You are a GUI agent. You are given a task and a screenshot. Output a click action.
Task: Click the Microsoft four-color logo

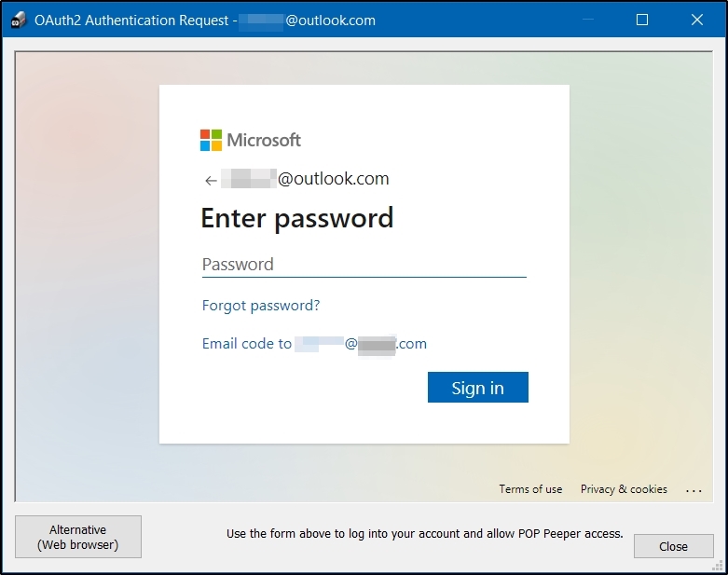(x=211, y=140)
